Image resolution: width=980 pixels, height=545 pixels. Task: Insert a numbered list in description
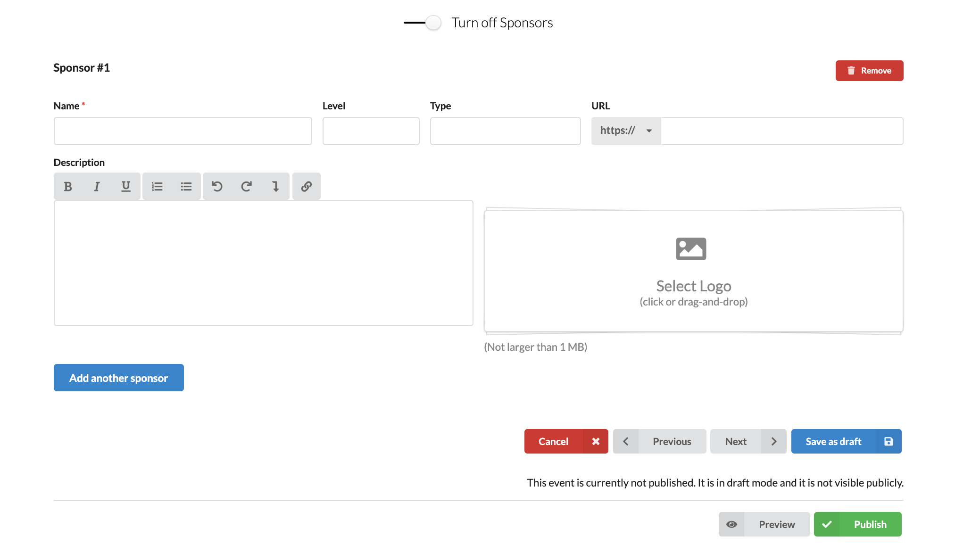coord(157,187)
